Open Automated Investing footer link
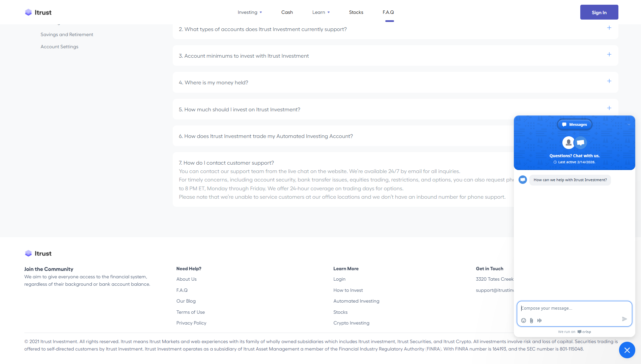Image resolution: width=641 pixels, height=364 pixels. tap(356, 301)
